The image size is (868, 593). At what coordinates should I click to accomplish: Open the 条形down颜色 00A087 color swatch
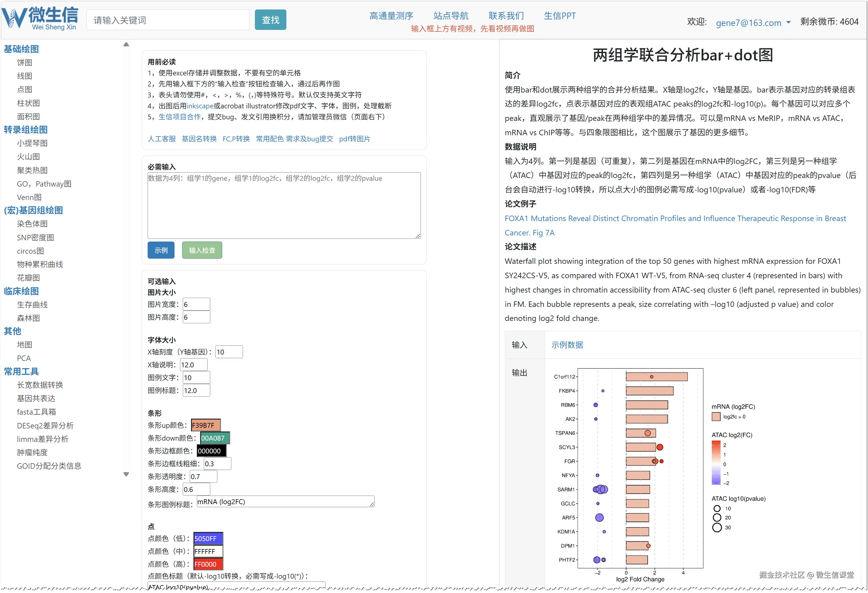click(215, 438)
